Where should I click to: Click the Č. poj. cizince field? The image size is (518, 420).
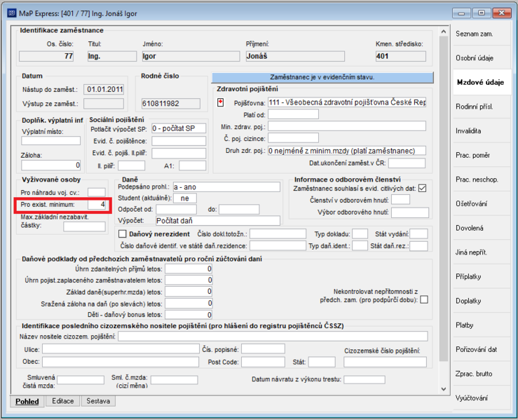pos(294,138)
